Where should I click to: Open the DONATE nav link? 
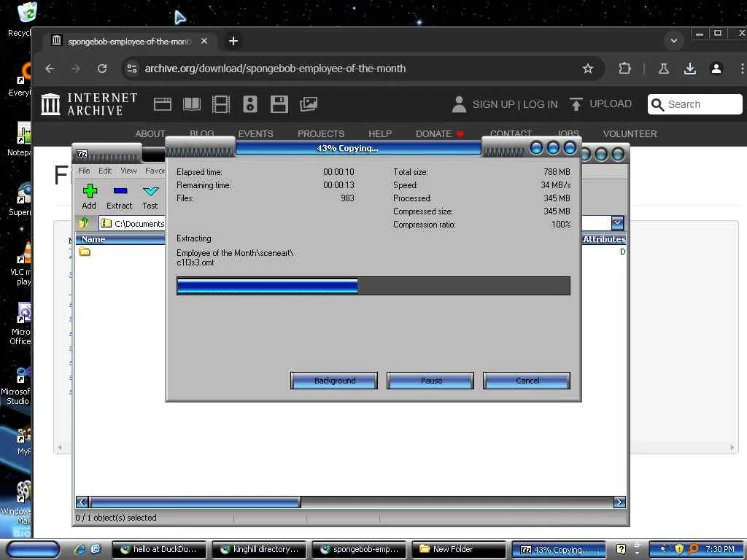point(440,134)
